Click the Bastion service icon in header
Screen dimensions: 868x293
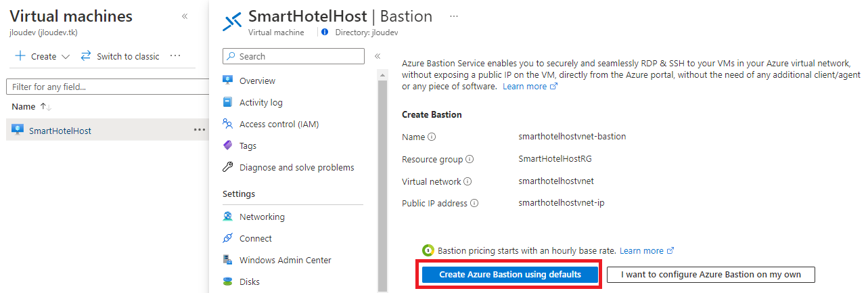(232, 22)
